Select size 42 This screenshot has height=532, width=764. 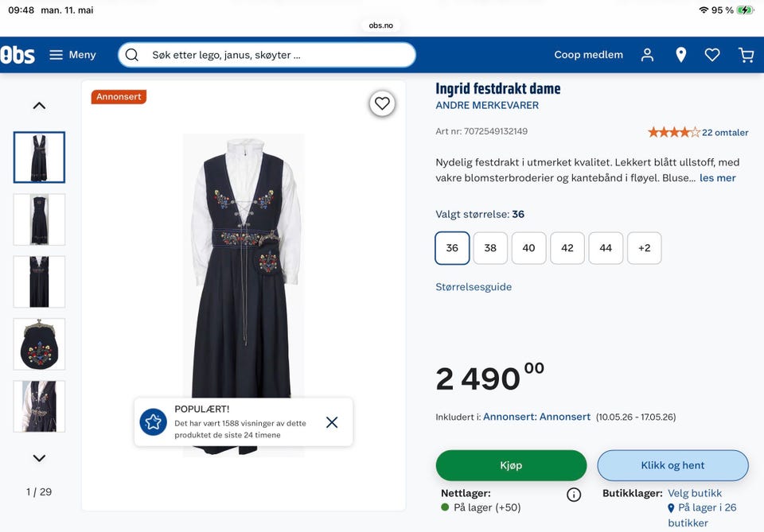tap(567, 248)
